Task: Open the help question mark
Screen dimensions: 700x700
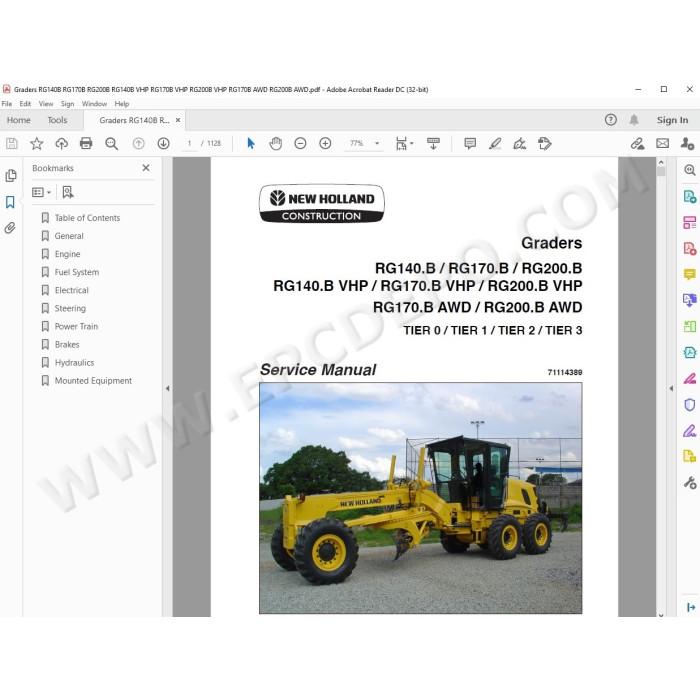Action: (x=610, y=120)
